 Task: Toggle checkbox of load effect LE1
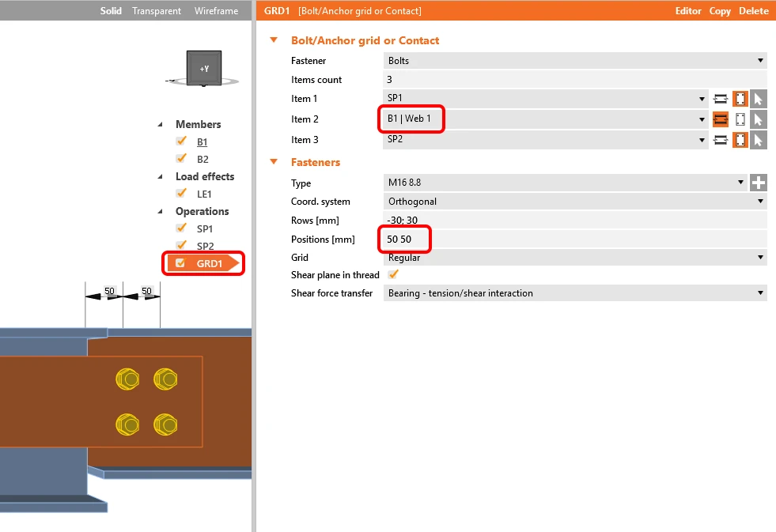pos(182,194)
